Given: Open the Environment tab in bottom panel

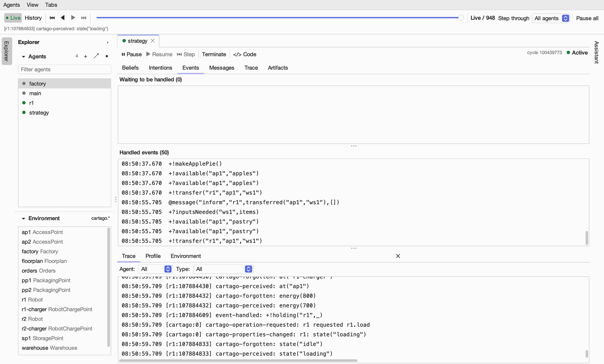Looking at the screenshot, I should 185,256.
